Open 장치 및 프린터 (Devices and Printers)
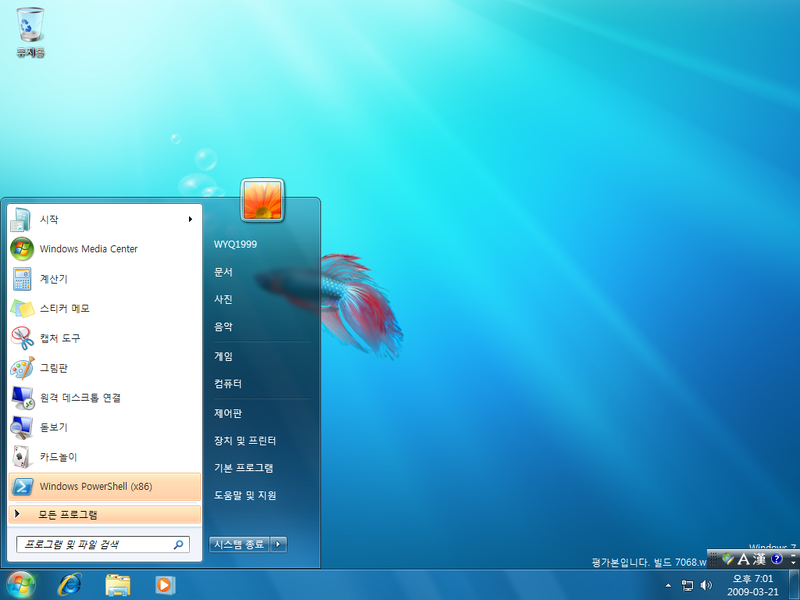Screen dimensions: 800x600 (247, 439)
